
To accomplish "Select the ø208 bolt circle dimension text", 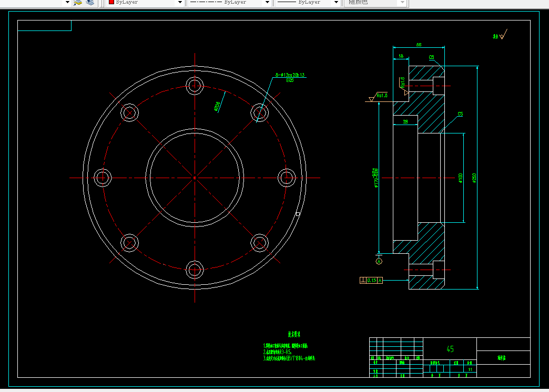I will (x=217, y=107).
